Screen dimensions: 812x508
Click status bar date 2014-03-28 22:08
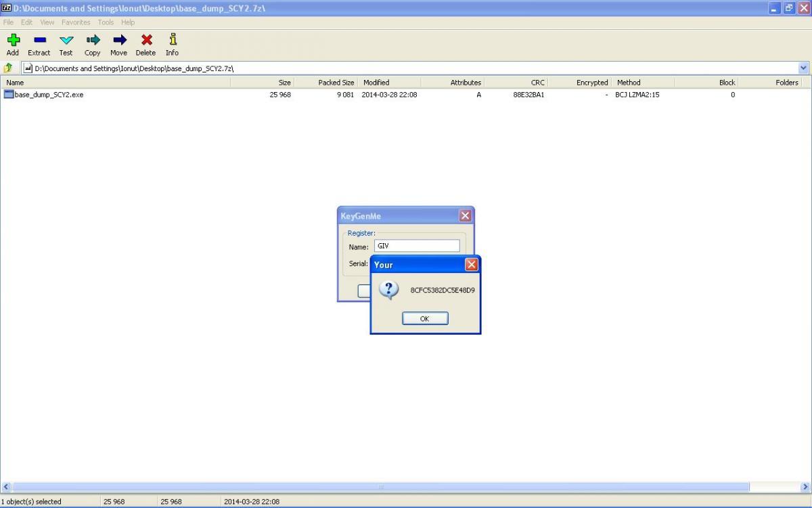coord(252,501)
